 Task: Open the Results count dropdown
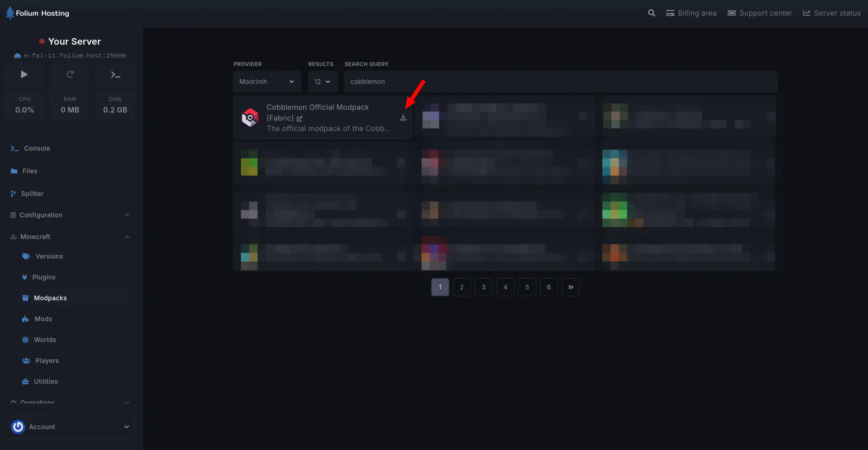coord(322,82)
